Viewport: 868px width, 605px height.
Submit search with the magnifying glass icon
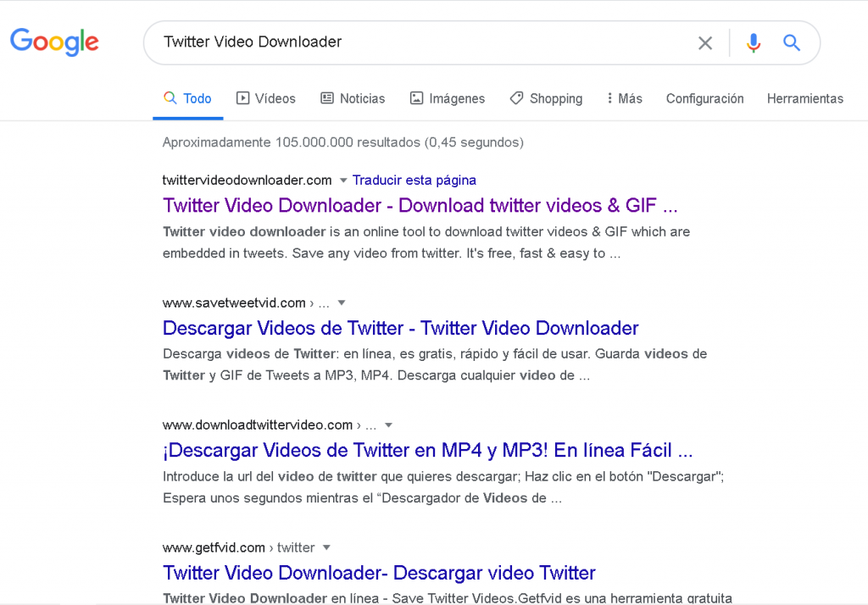(x=791, y=42)
